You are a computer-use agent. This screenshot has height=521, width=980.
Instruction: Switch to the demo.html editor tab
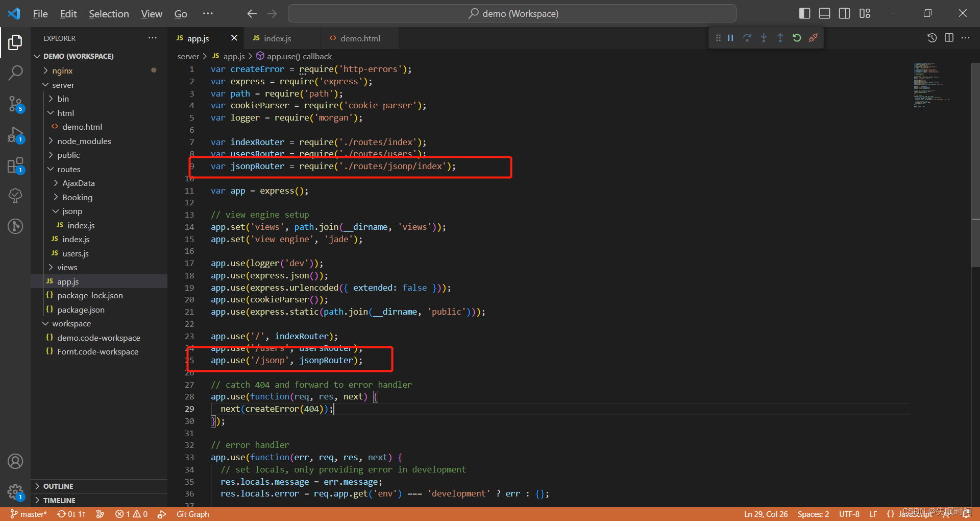coord(360,38)
